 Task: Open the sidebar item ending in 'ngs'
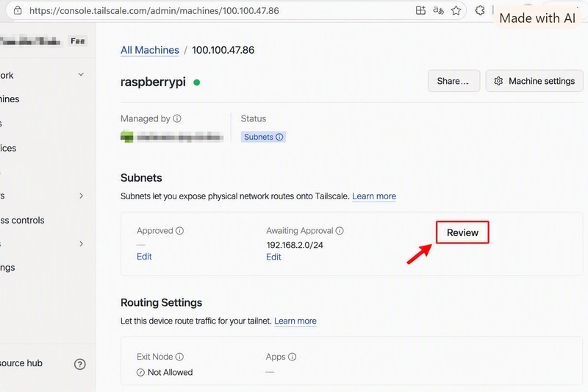[x=7, y=268]
